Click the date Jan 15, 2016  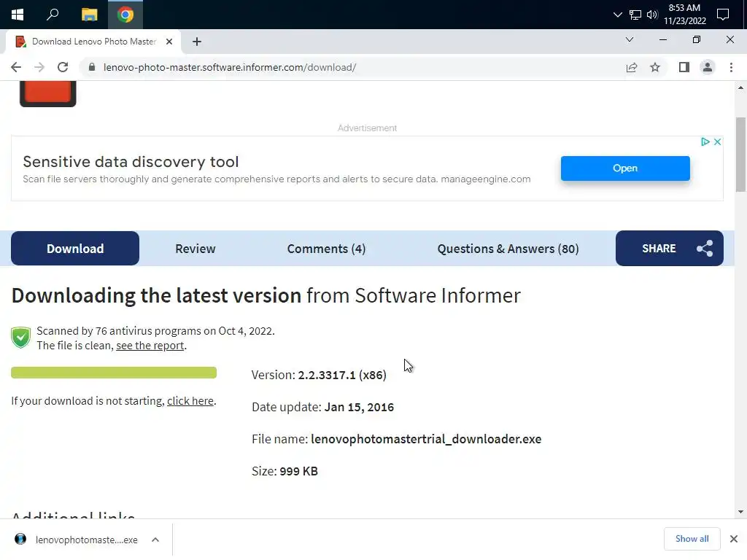click(359, 407)
